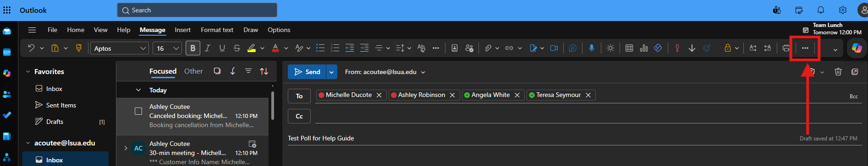Remove Ashley Robinson from recipients

click(452, 95)
